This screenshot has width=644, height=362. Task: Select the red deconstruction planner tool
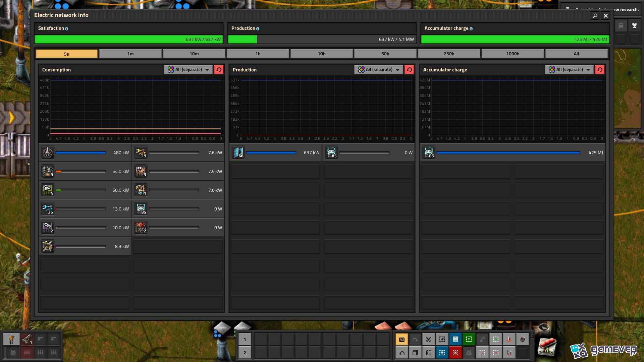point(455,353)
